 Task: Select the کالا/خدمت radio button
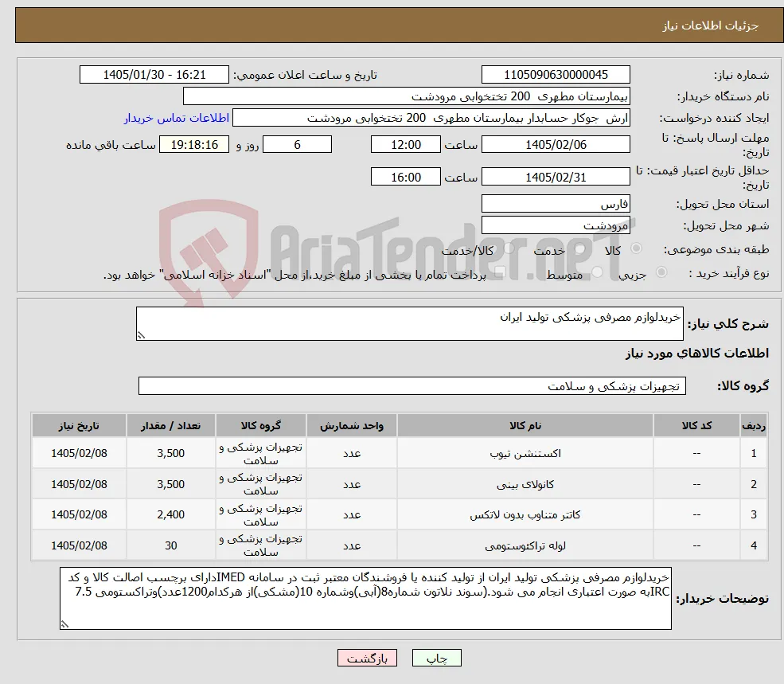[509, 248]
